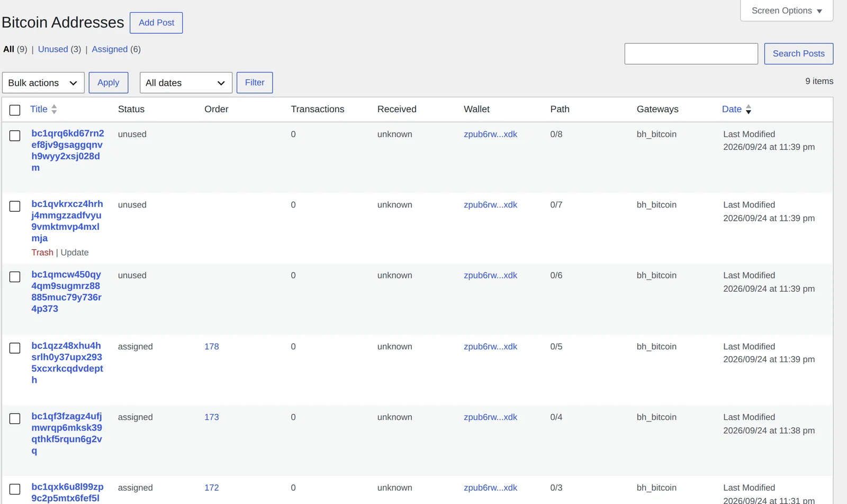The image size is (847, 504).
Task: Open wallet zpub6rw...xdk in path 0/7 row
Action: (x=490, y=205)
